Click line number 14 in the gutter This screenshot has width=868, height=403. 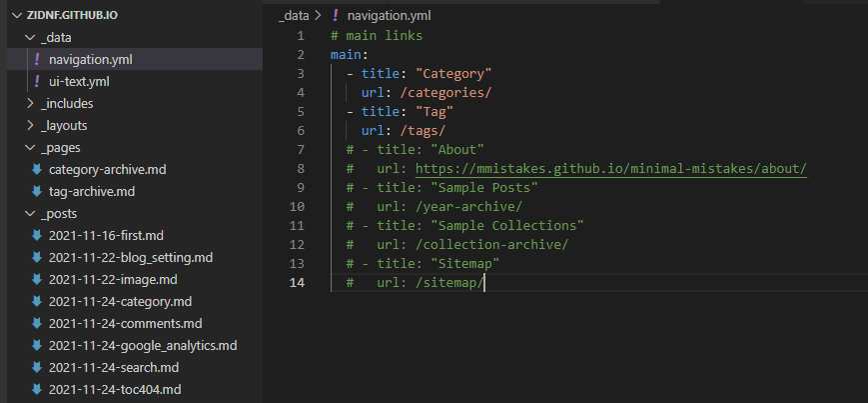[297, 283]
